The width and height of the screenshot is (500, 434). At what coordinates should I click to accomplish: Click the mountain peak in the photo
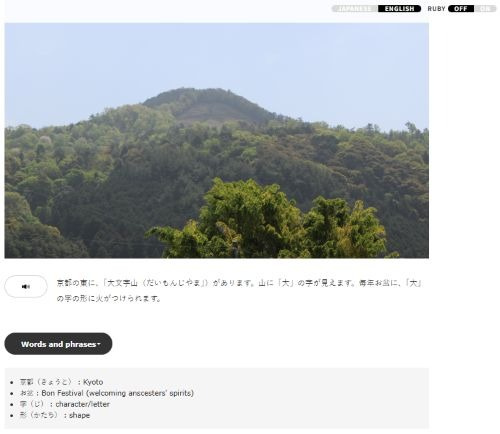[208, 100]
